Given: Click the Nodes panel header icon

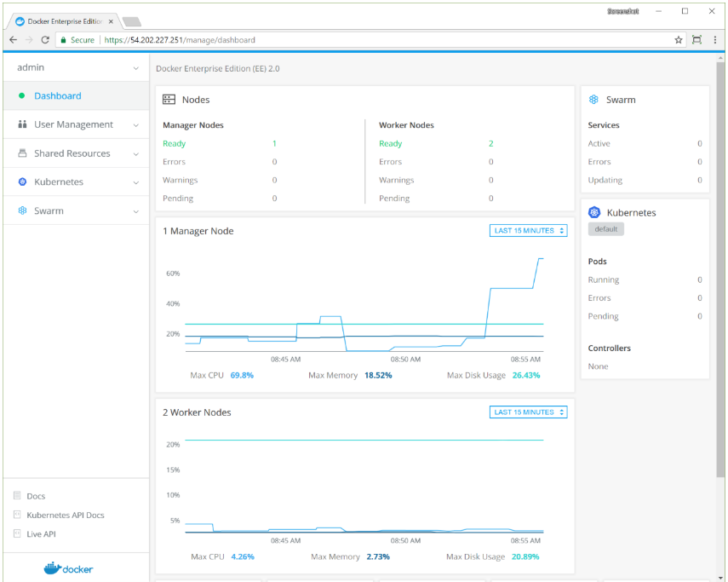Looking at the screenshot, I should (169, 100).
